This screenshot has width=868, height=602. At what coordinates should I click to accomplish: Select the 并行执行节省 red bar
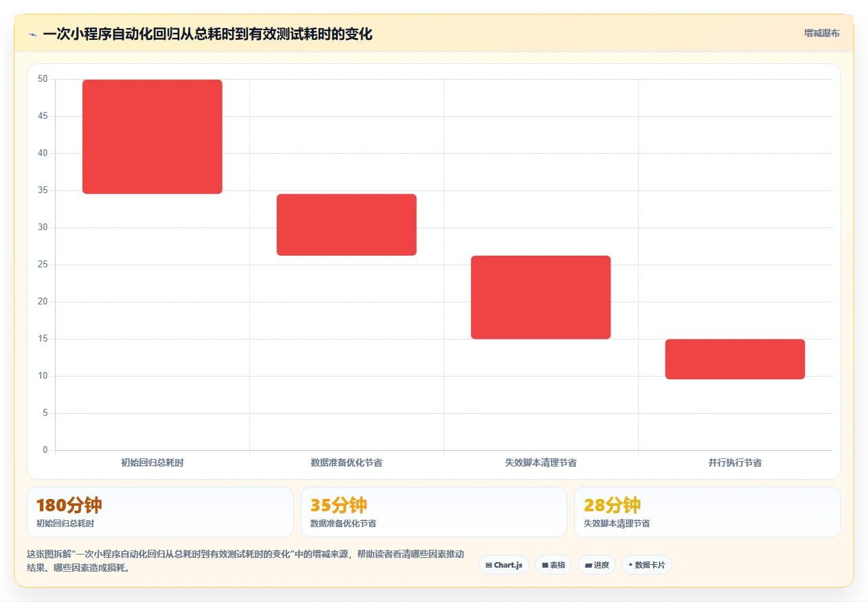[x=735, y=359]
